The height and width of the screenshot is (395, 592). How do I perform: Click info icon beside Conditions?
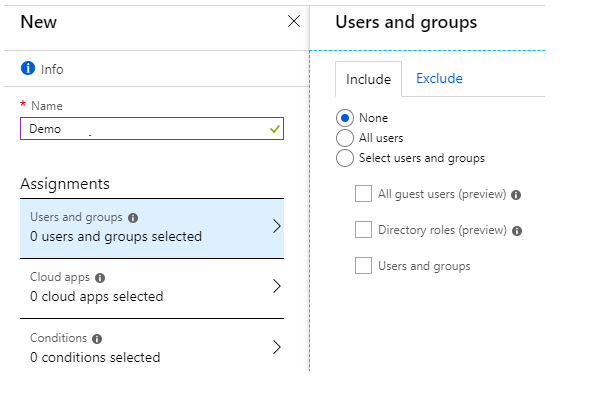[97, 339]
